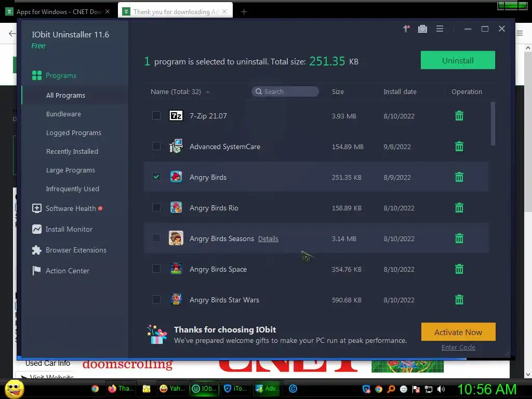Sort list by Size column
The image size is (532, 399).
(338, 91)
